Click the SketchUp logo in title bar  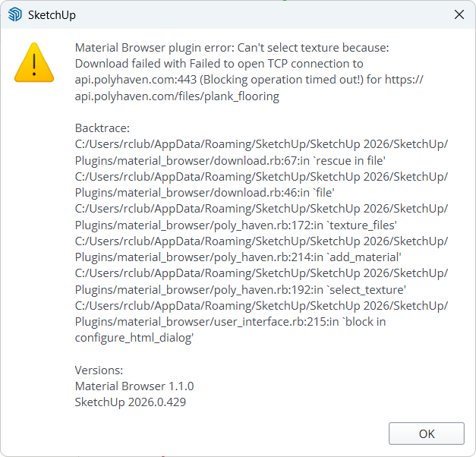[x=14, y=14]
